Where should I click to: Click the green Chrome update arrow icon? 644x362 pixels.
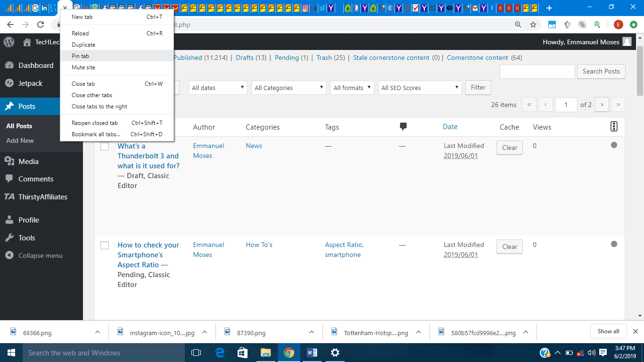pyautogui.click(x=634, y=25)
